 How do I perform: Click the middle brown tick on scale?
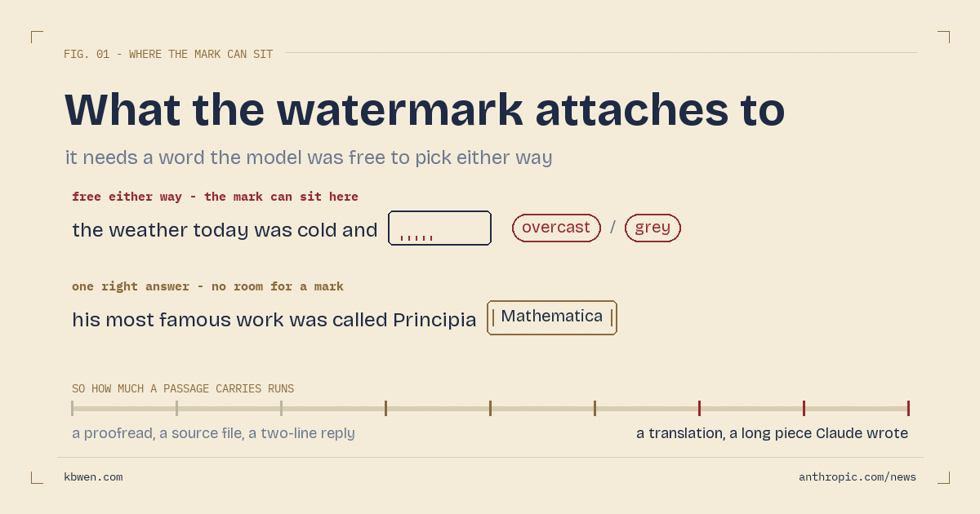(x=490, y=408)
